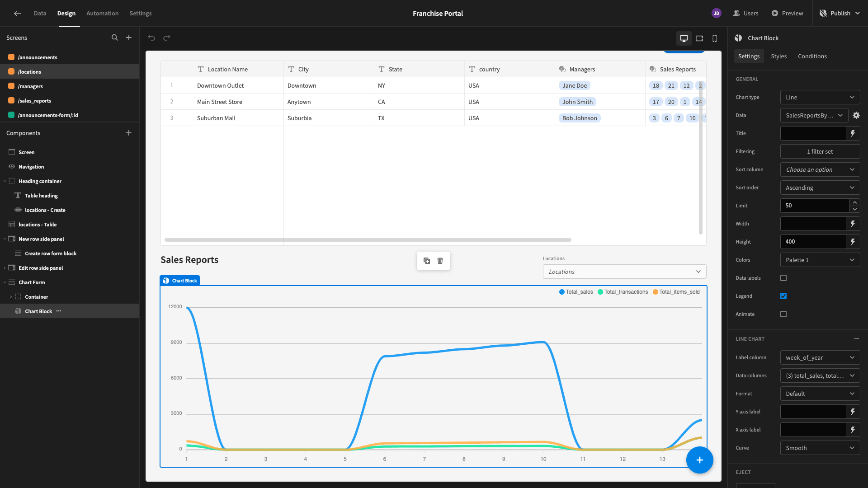Click the undo arrow

point(151,38)
